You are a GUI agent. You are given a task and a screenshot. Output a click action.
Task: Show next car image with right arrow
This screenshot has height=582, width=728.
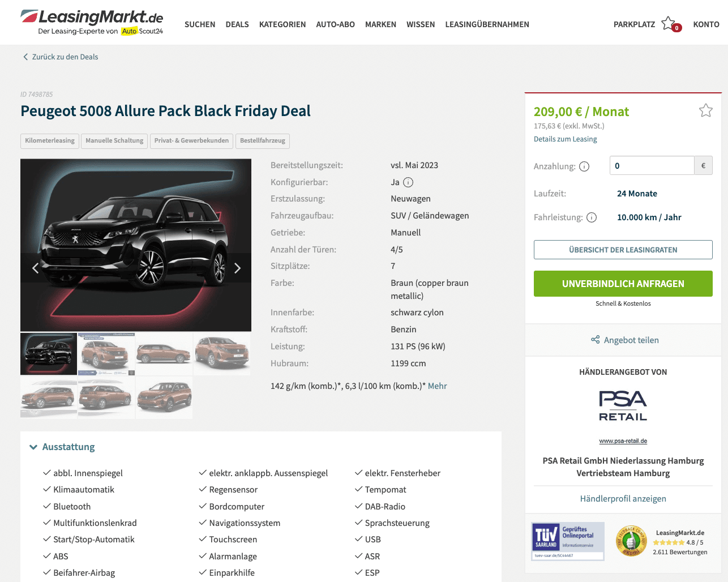[237, 268]
